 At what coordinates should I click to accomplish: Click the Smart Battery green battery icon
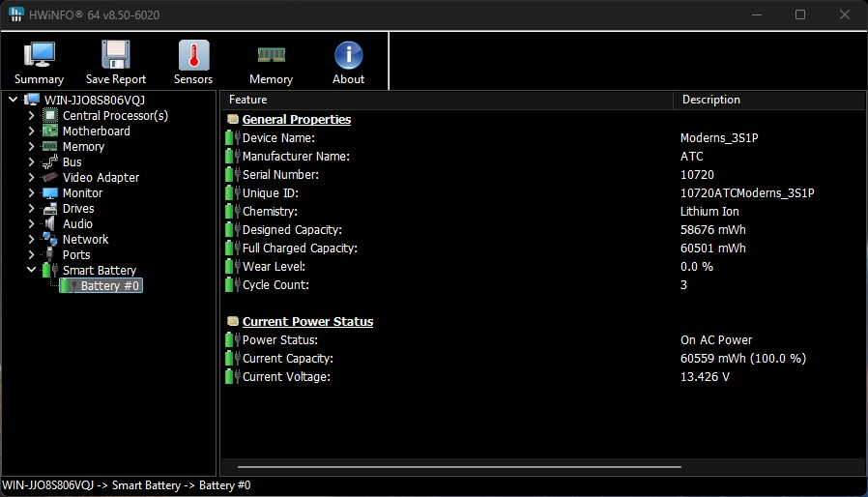click(50, 271)
